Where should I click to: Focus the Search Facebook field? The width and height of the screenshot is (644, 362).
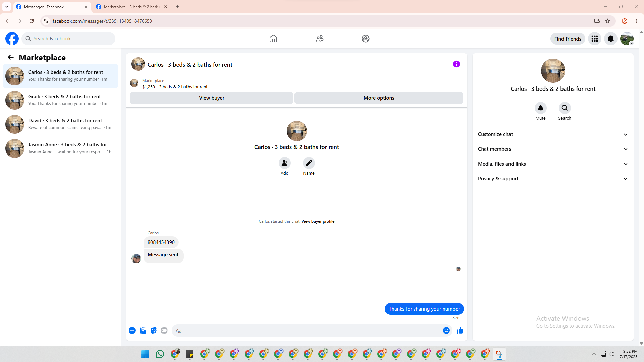coord(68,39)
